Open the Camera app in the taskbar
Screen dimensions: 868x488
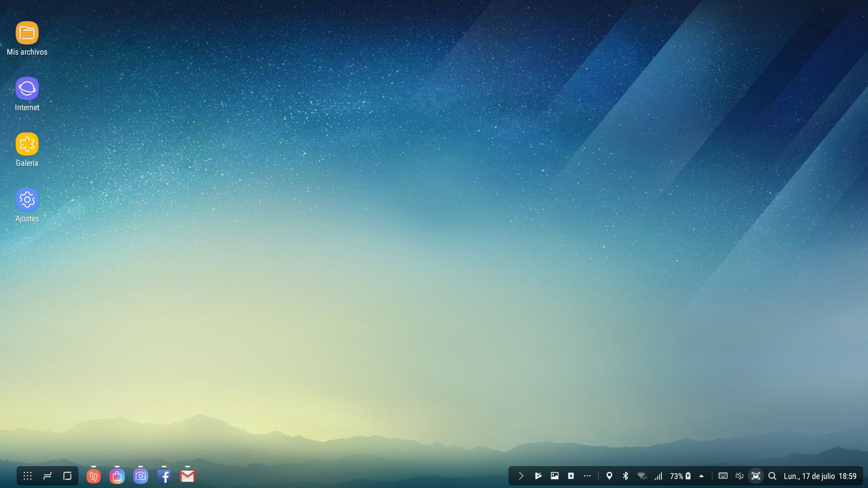141,476
